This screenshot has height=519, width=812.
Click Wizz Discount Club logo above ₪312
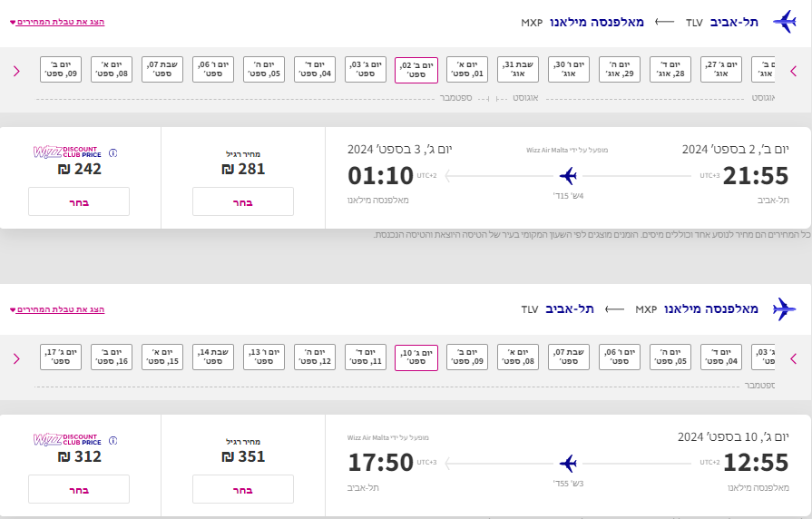pos(67,440)
